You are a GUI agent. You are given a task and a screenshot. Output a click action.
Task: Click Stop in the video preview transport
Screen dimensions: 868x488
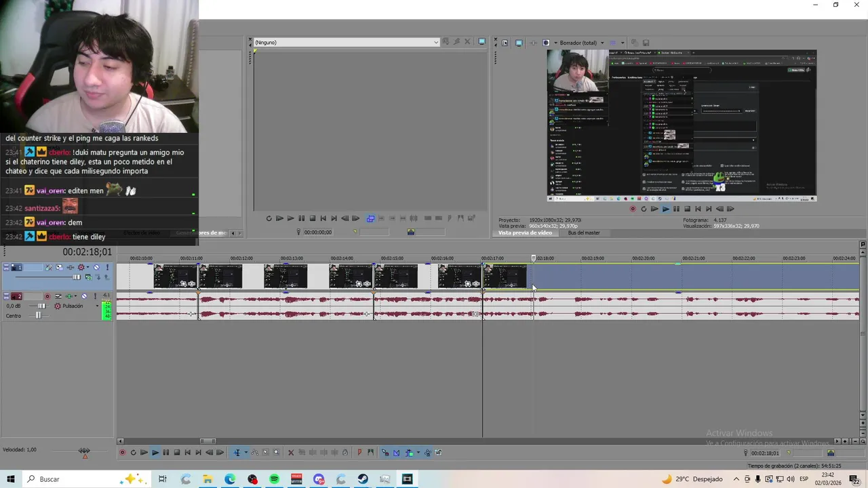point(687,209)
